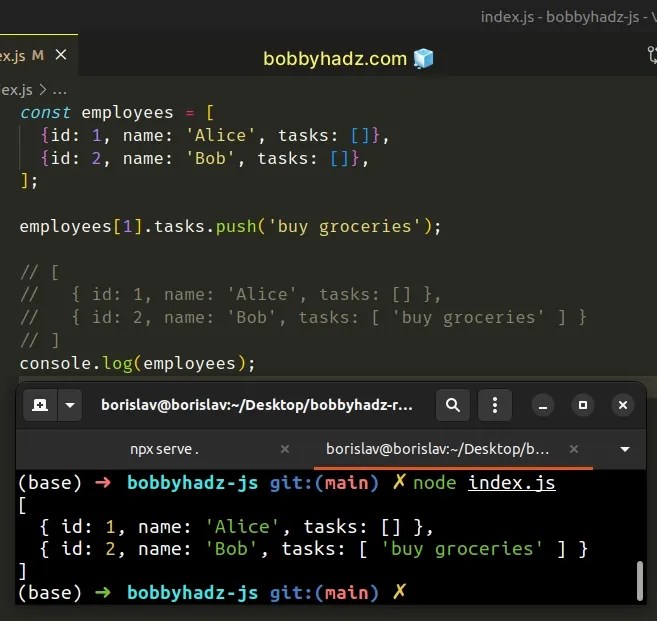
Task: Click the underlined index.js in terminal command
Action: click(512, 483)
